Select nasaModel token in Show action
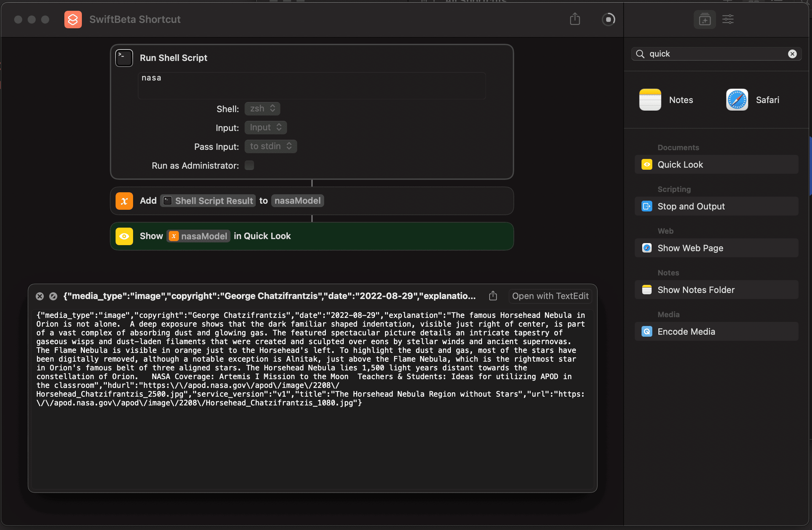The width and height of the screenshot is (812, 530). tap(198, 236)
